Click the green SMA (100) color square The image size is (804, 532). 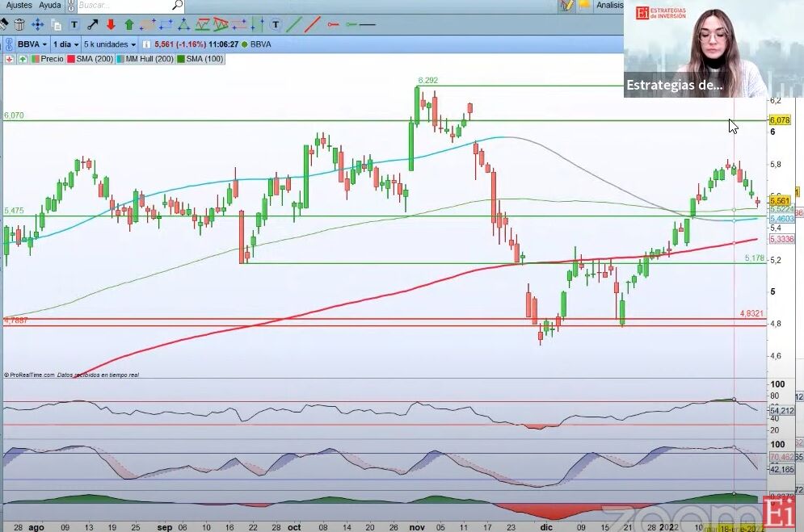(181, 60)
